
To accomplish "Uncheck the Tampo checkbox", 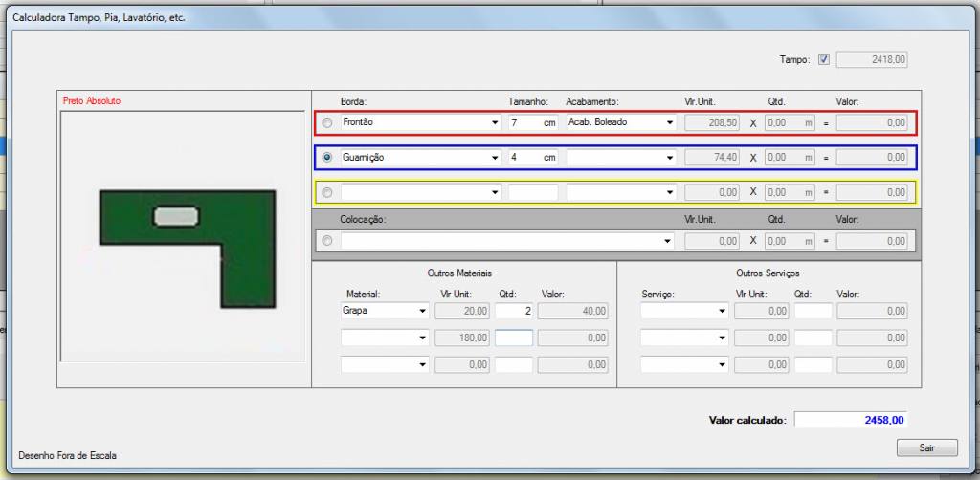I will 824,60.
